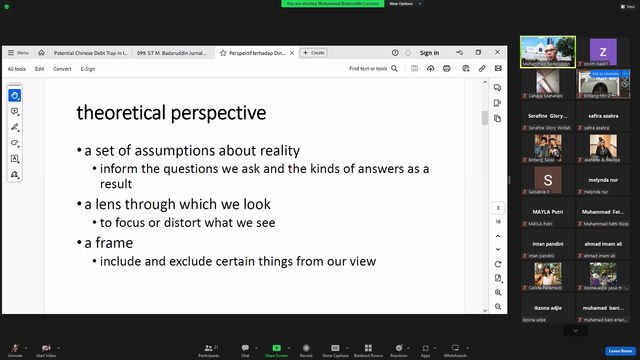Click the Share Screen button

pyautogui.click(x=276, y=351)
